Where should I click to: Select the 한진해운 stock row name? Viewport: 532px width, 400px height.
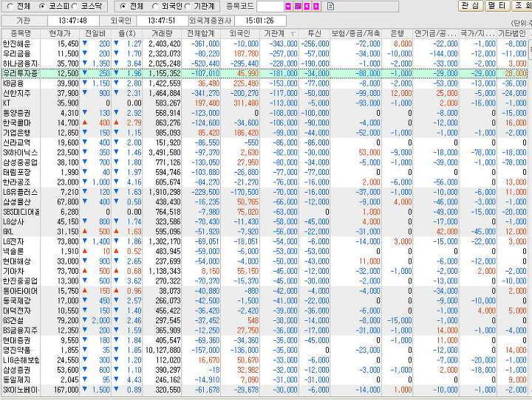[16, 44]
